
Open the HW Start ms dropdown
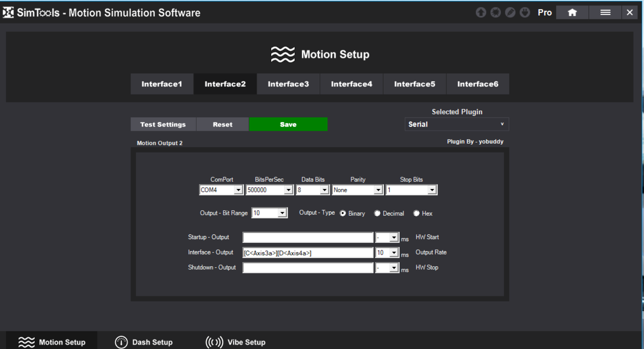coord(387,237)
